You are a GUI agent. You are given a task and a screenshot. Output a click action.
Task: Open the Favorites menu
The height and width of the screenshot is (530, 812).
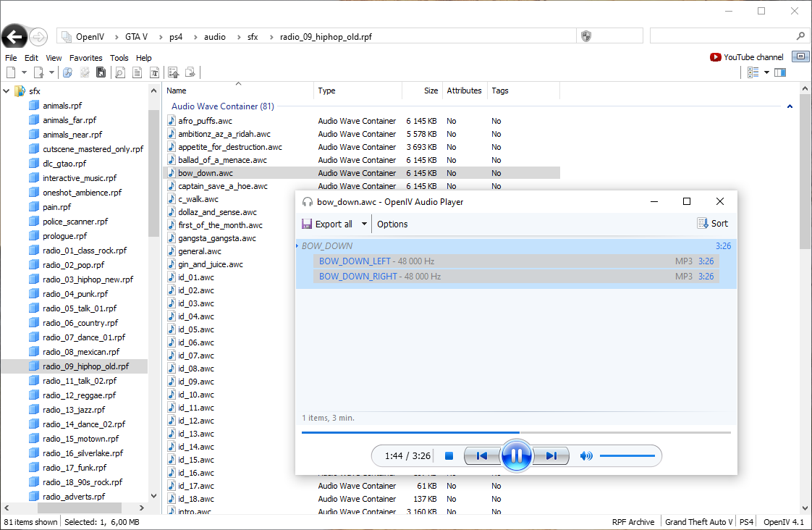86,58
